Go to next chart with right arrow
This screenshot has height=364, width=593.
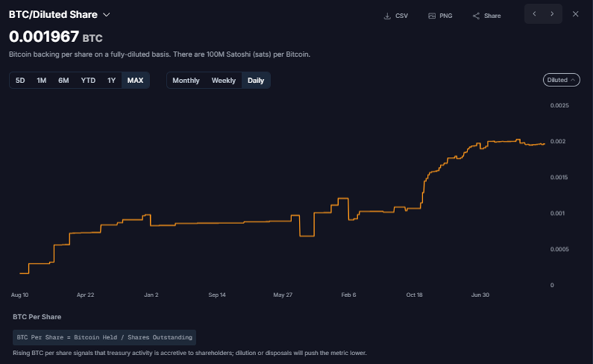pyautogui.click(x=552, y=14)
